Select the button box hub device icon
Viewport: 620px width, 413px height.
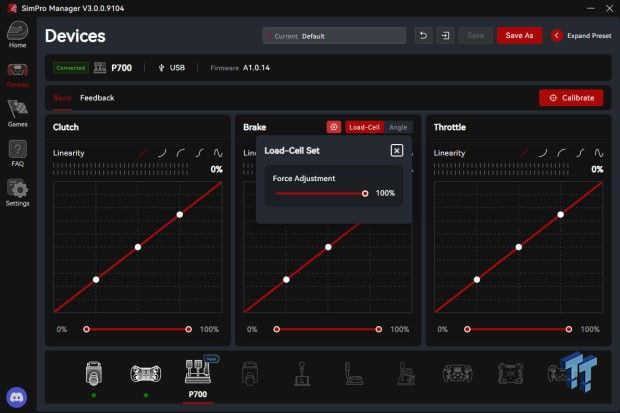point(510,373)
